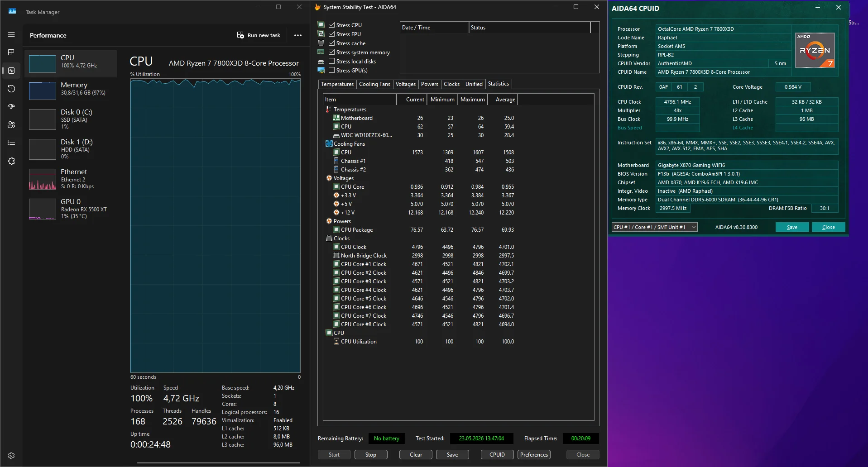
Task: Select Performance page icon in sidebar
Action: point(11,71)
